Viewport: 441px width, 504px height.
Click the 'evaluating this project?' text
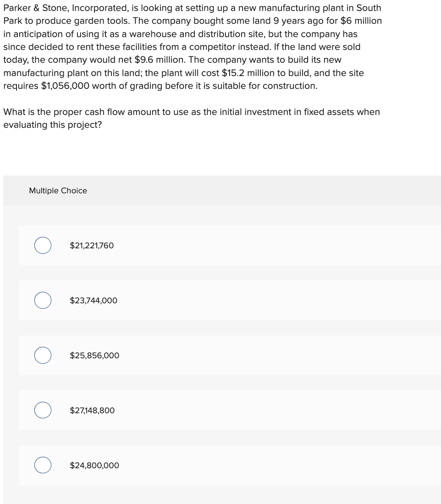tap(52, 125)
